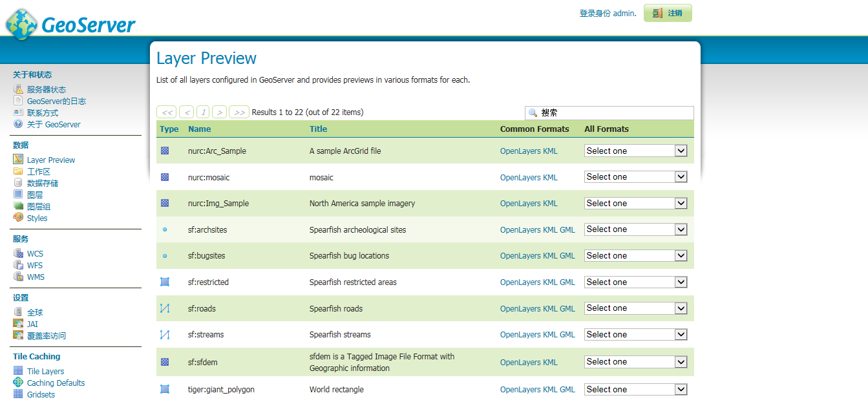This screenshot has width=868, height=402.
Task: Open All Formats dropdown for sf:restricted
Action: [636, 282]
